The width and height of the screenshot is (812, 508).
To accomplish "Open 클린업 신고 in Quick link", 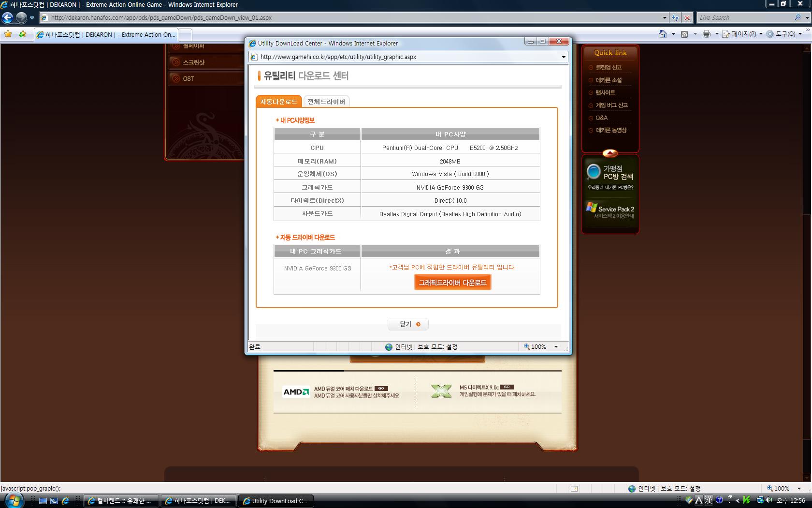I will (609, 68).
